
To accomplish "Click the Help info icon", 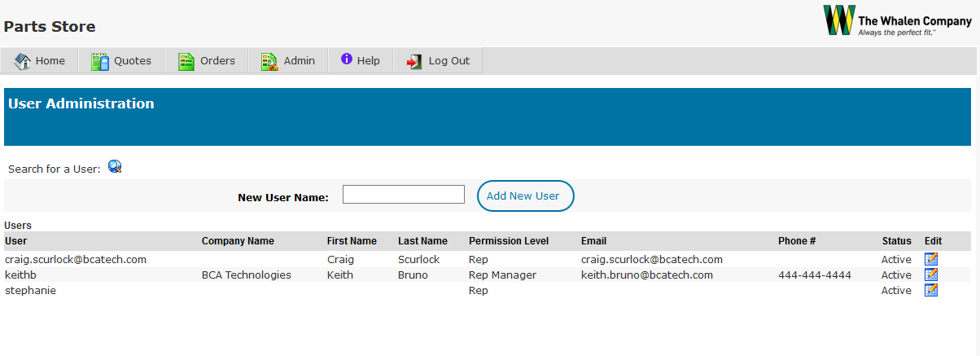I will tap(347, 59).
